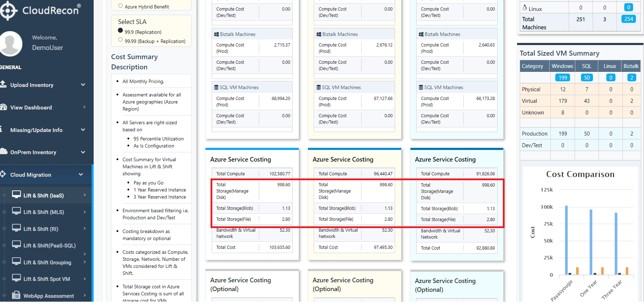Click the Windows icon beside Biztalk Machines above 2,640.63
This screenshot has height=308, width=644.
(x=421, y=34)
